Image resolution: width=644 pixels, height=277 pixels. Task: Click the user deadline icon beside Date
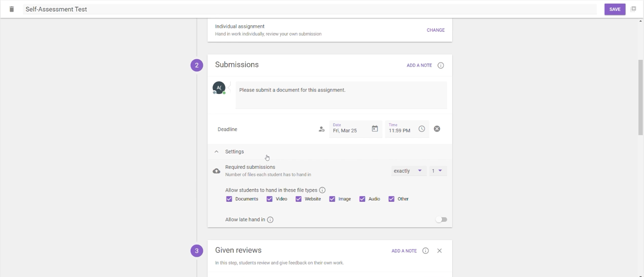pos(322,129)
